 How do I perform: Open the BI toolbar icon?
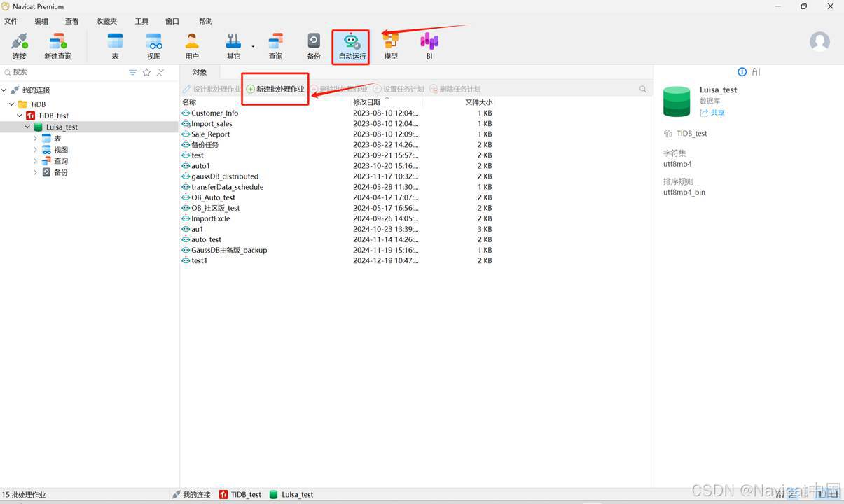(429, 46)
